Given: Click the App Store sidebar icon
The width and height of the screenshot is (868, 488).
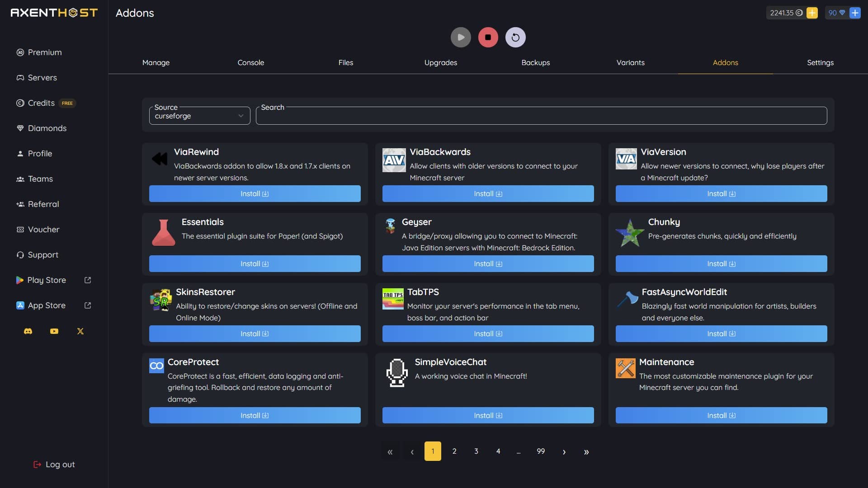Looking at the screenshot, I should (x=20, y=305).
